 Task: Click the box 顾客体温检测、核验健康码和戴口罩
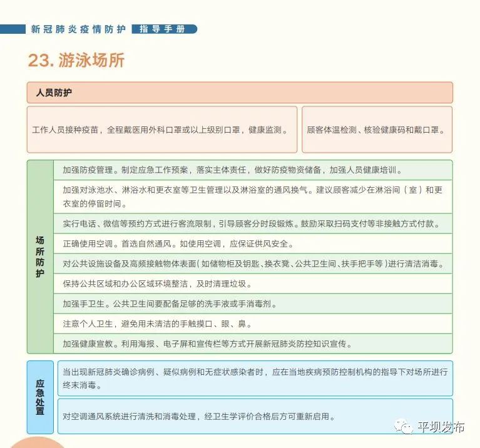(377, 130)
